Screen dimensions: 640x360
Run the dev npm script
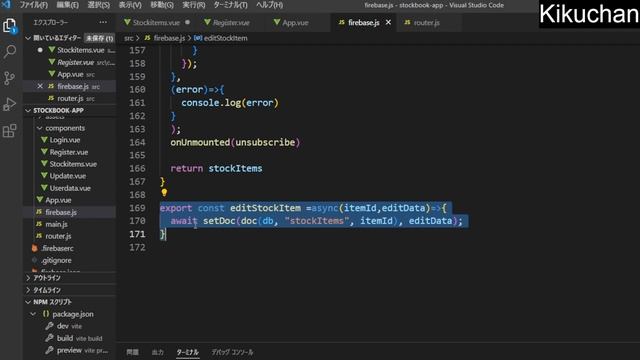69,326
